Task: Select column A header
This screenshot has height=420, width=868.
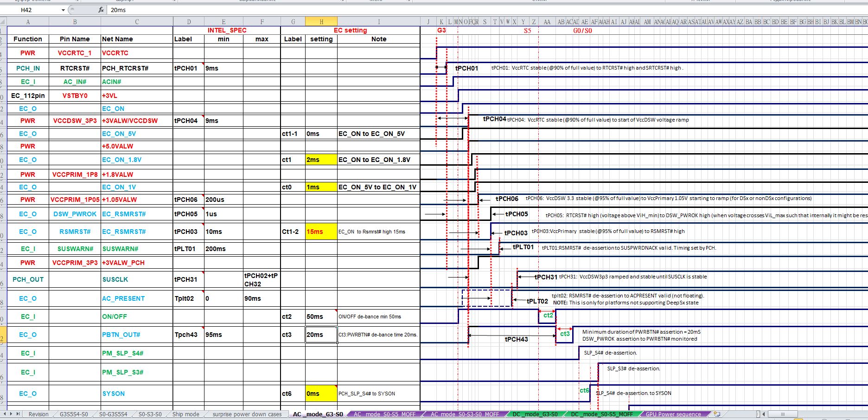Action: pos(28,22)
